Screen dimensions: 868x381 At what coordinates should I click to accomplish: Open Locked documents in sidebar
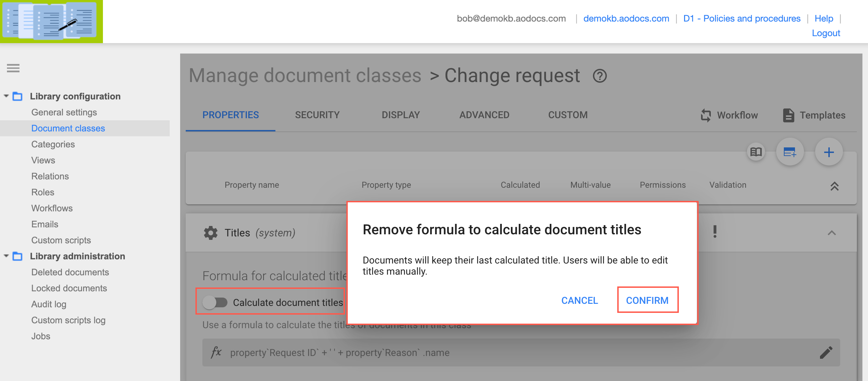pos(69,288)
